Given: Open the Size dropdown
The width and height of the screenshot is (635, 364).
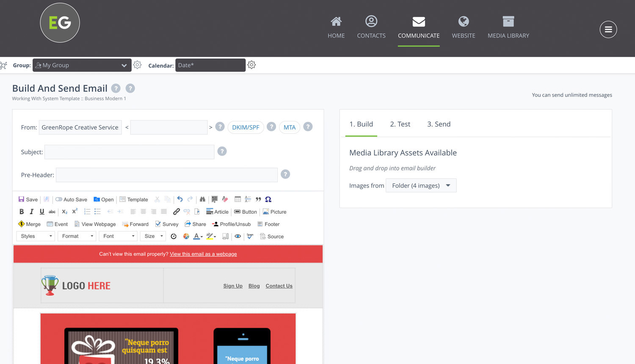Looking at the screenshot, I should (153, 236).
